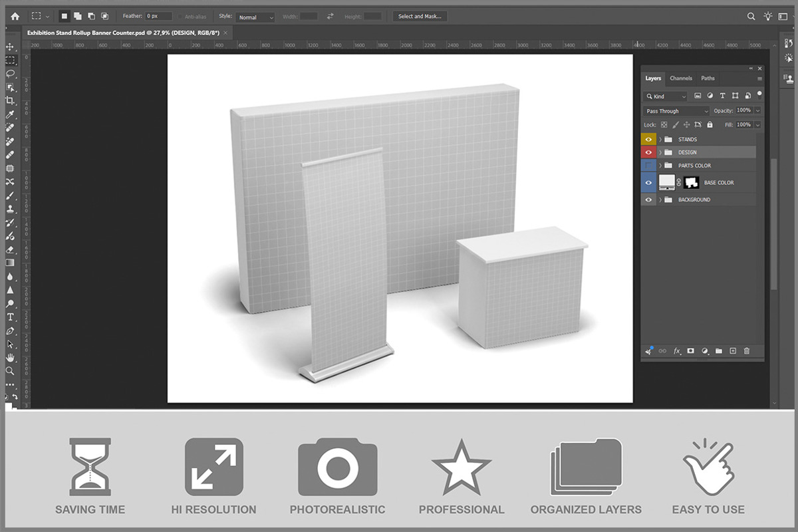The image size is (798, 532).
Task: Expand the BACKGROUND group
Action: 660,199
